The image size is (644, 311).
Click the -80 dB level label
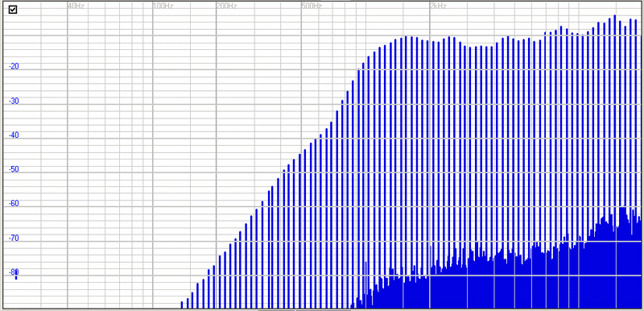coord(14,272)
